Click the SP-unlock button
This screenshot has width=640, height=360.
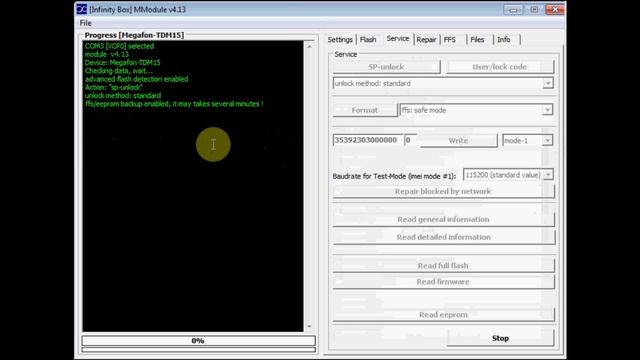coord(386,67)
